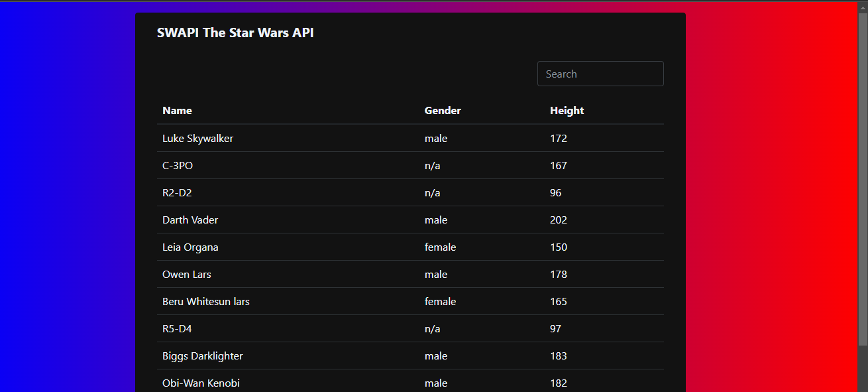868x392 pixels.
Task: Click the Name column header
Action: tap(177, 111)
